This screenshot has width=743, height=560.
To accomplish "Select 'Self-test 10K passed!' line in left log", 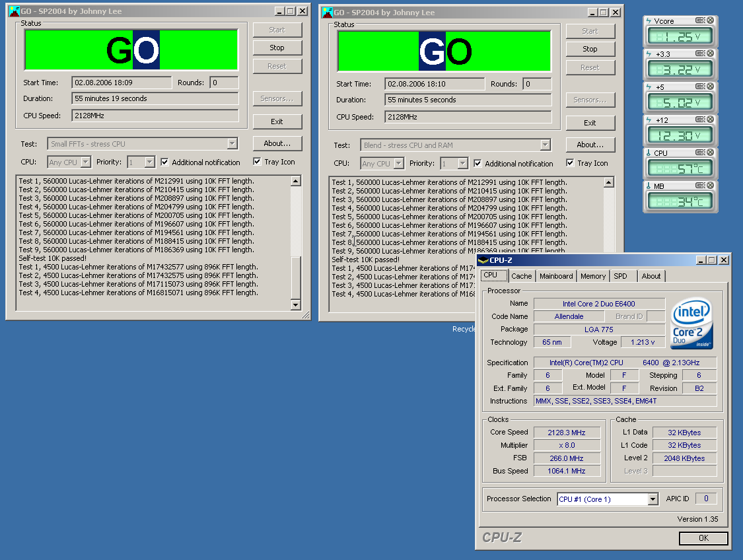I will point(53,258).
